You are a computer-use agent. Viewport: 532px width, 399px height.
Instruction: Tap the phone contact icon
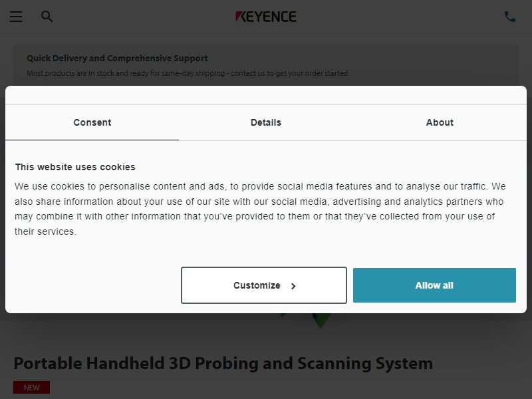[509, 16]
